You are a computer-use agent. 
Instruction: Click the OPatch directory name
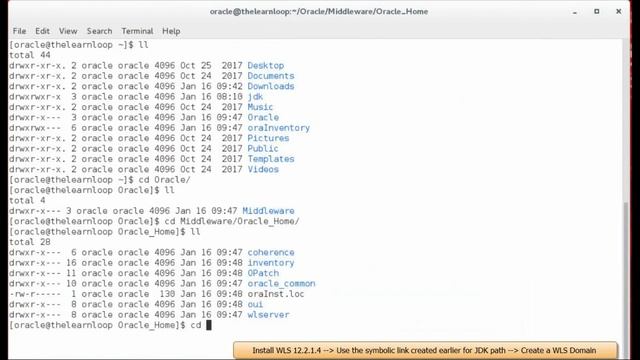263,273
